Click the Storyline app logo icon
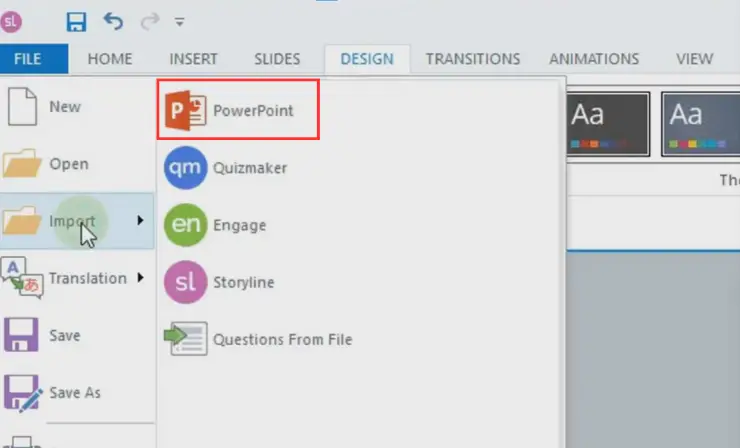The height and width of the screenshot is (448, 740). click(x=11, y=22)
